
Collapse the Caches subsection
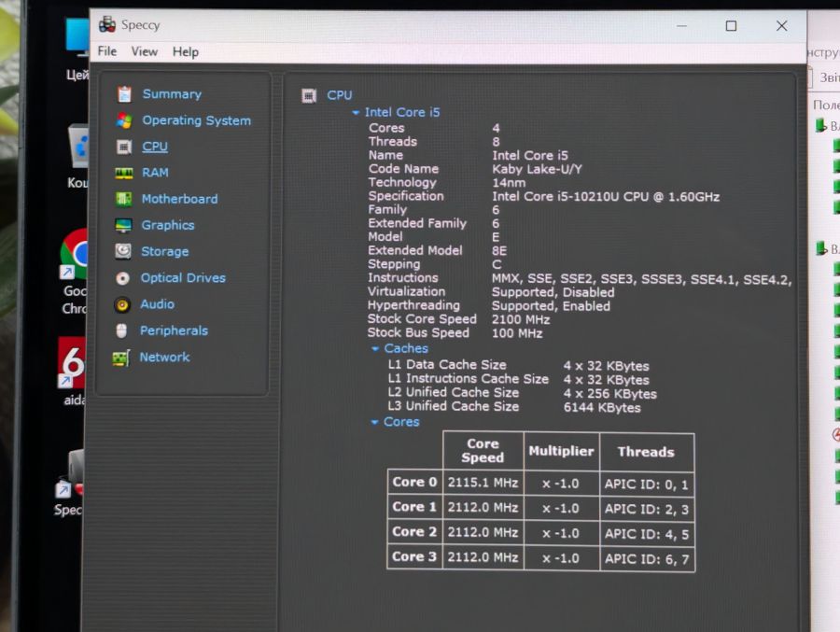click(x=375, y=349)
